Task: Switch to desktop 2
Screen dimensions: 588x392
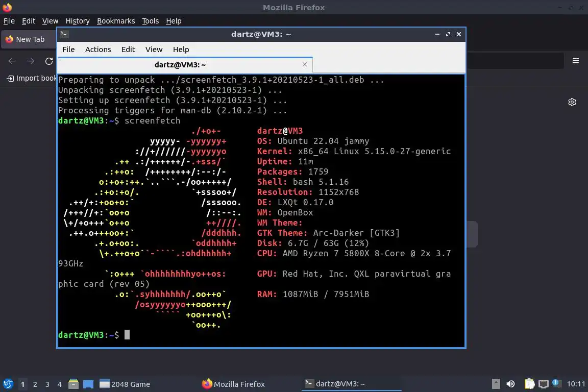Action: point(35,384)
